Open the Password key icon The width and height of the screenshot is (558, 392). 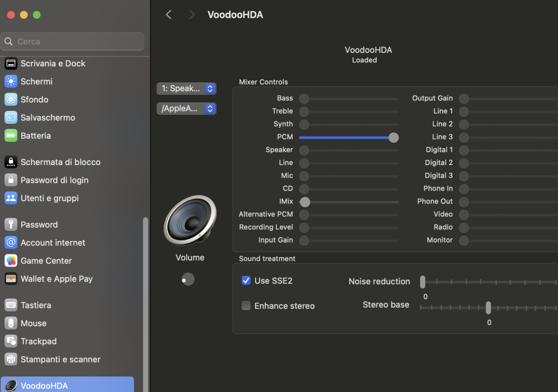[x=11, y=225]
